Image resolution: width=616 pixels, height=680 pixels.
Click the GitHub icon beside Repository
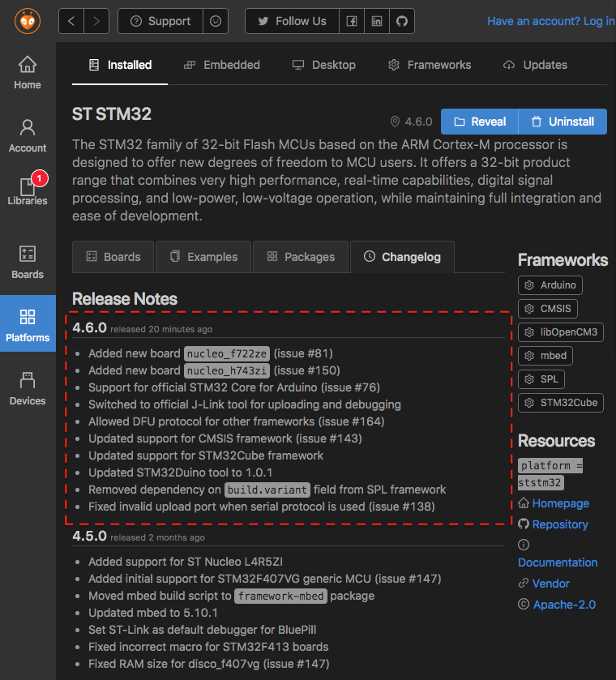pyautogui.click(x=524, y=524)
